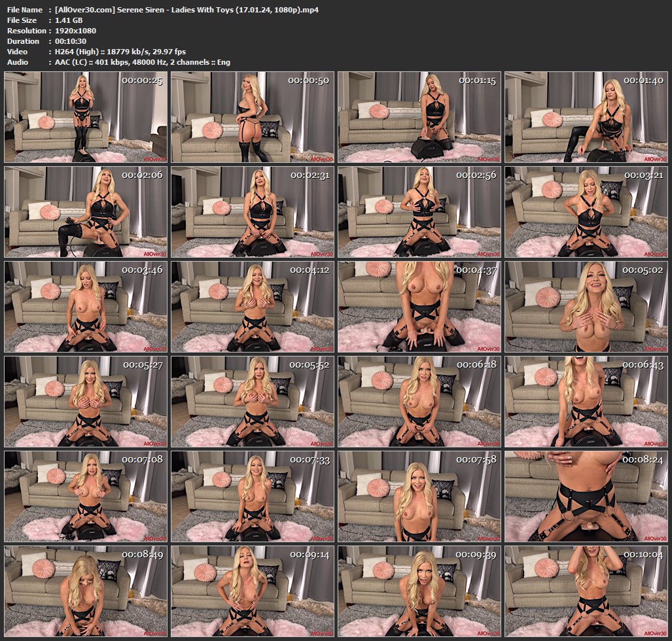Viewport: 672px width, 641px height.
Task: Select the File Size value 1.41 GB
Action: [x=69, y=20]
